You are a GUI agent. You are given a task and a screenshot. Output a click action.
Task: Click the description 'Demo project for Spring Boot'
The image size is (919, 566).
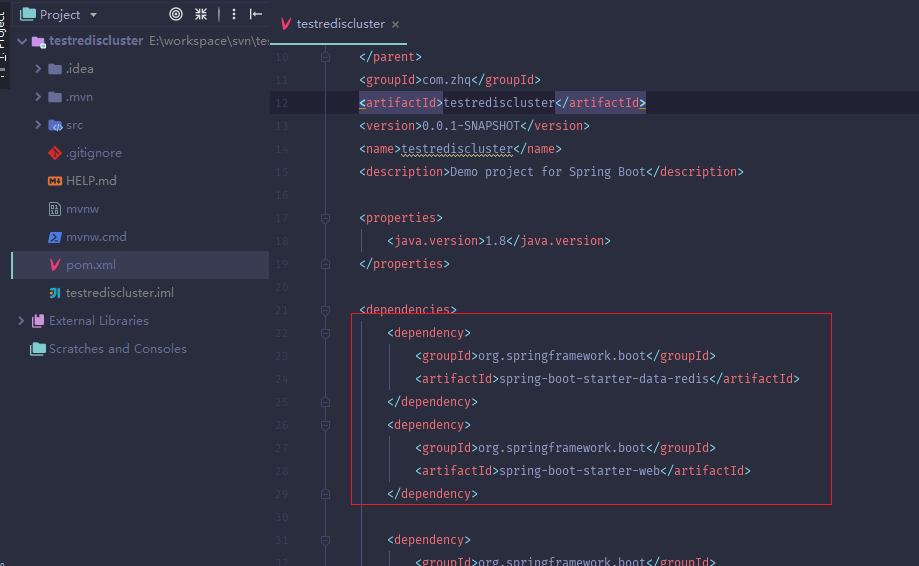pos(547,172)
